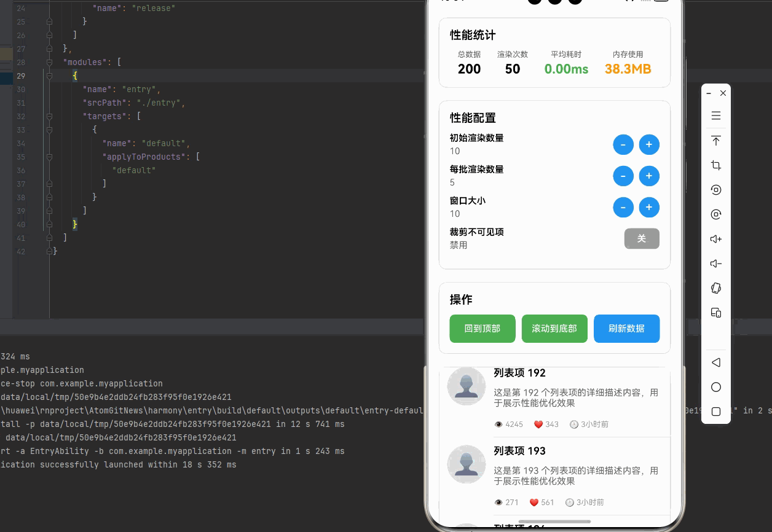Tap the 性能统计 section heading
Image resolution: width=772 pixels, height=532 pixels.
473,35
